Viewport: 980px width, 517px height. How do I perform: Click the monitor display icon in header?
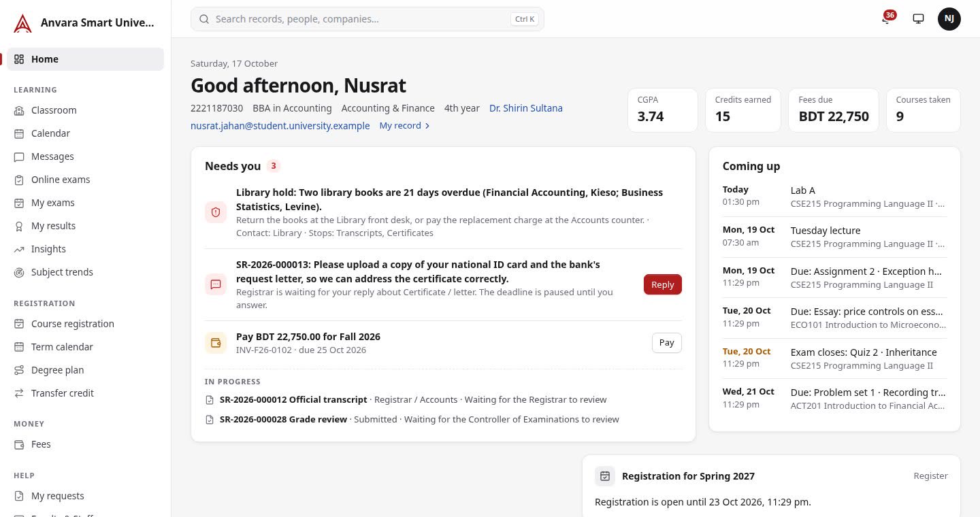(x=918, y=18)
